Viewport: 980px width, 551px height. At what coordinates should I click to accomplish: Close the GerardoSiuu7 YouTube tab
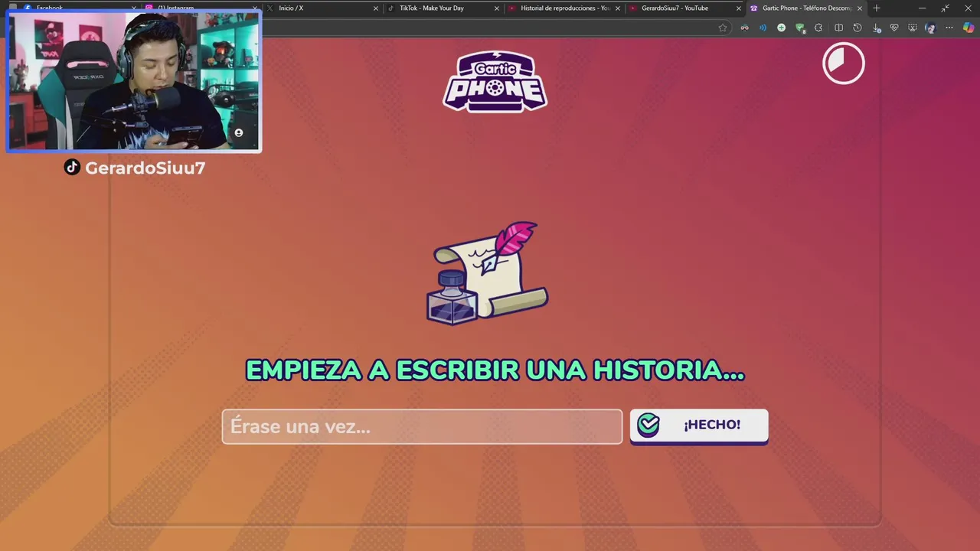739,8
